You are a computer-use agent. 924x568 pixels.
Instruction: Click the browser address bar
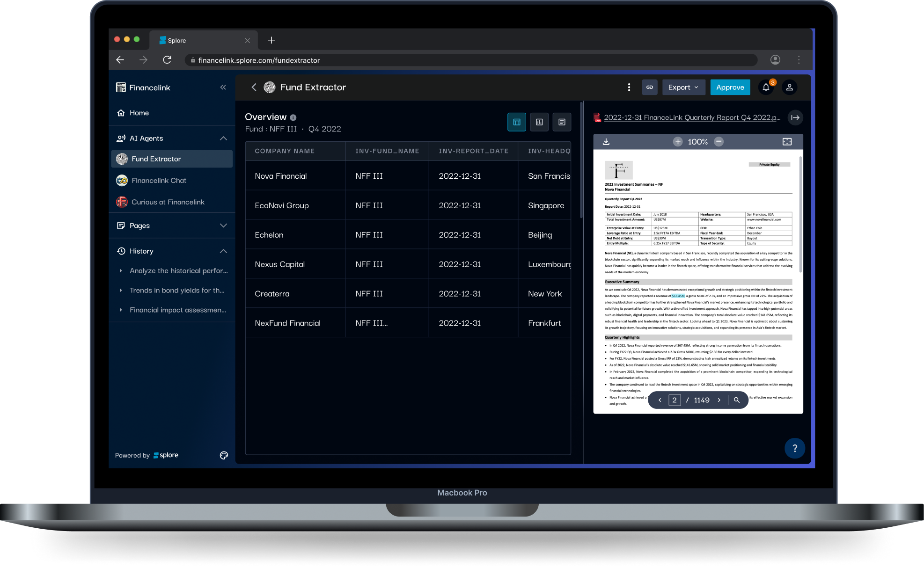click(x=471, y=60)
